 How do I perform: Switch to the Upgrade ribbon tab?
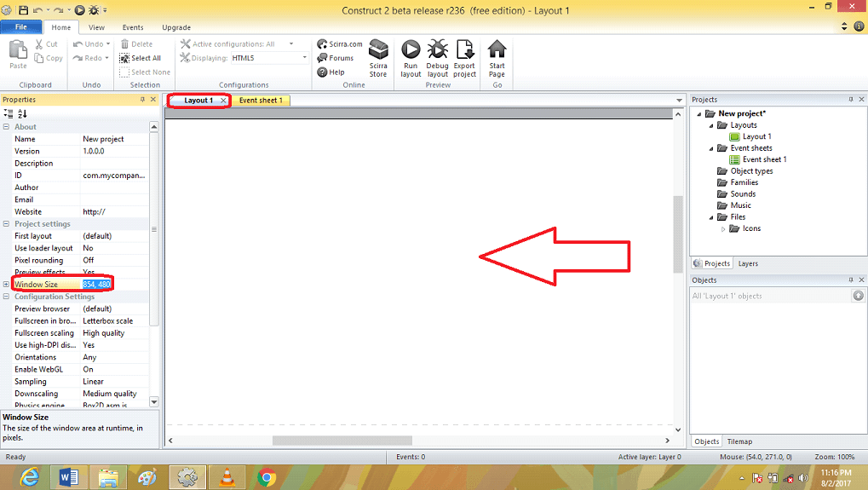click(176, 27)
